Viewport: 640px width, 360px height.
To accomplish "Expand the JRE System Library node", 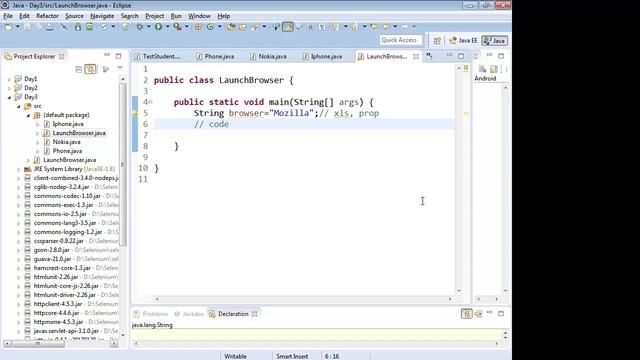I will 19,169.
